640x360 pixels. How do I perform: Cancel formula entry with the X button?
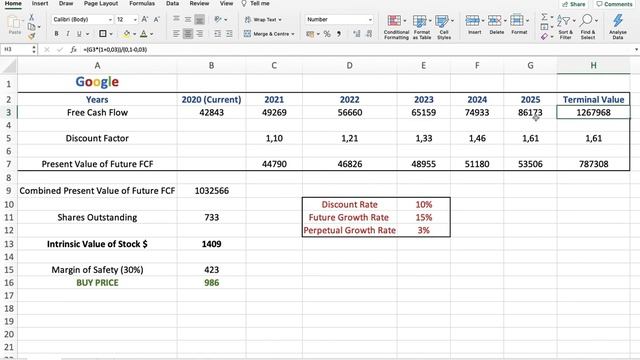click(x=47, y=49)
